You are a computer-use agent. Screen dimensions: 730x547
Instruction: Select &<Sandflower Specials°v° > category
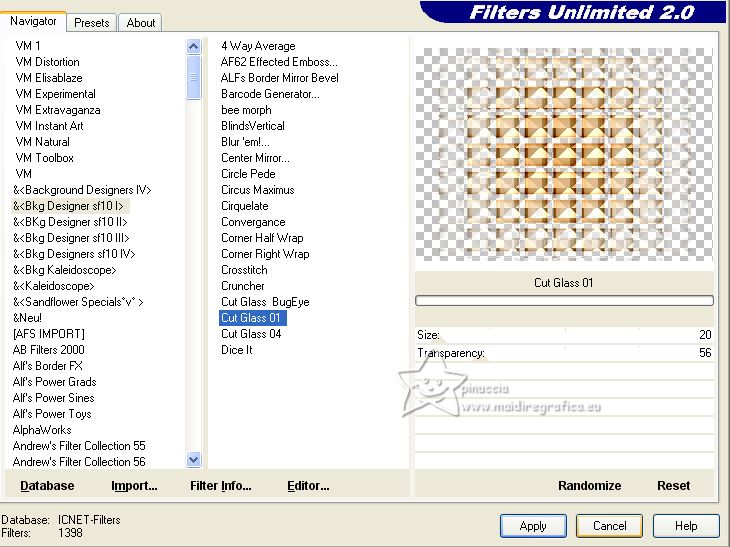(78, 302)
